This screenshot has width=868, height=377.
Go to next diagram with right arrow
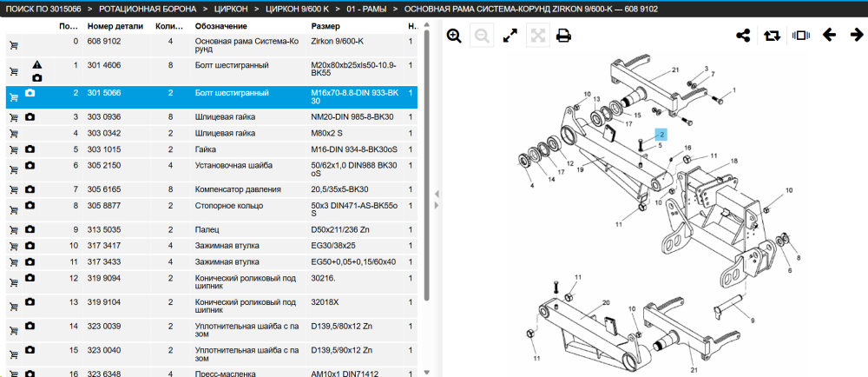pyautogui.click(x=857, y=36)
